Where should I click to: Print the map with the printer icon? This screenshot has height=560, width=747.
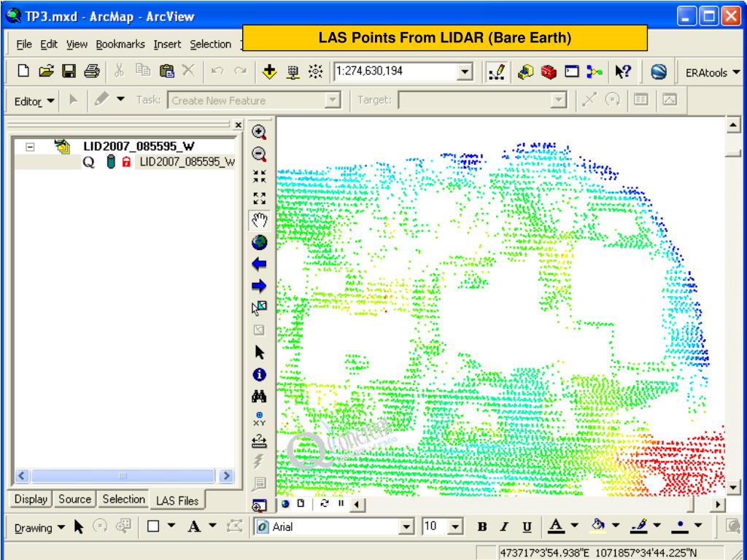91,71
